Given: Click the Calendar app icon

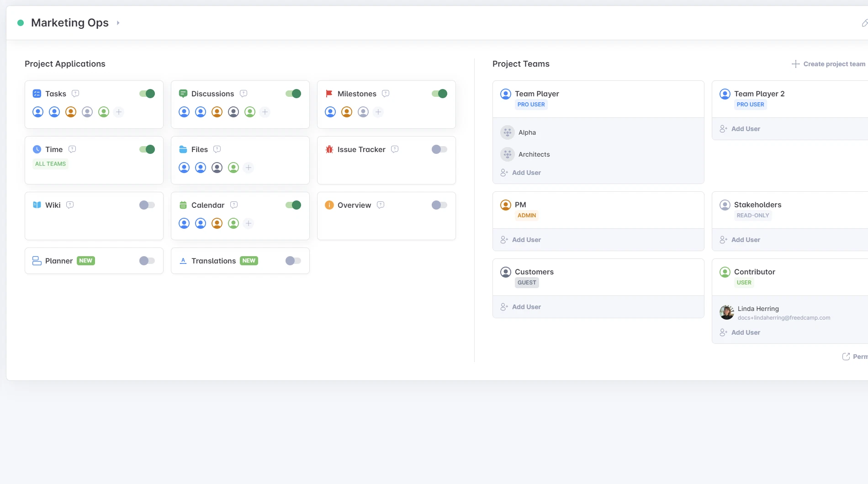Looking at the screenshot, I should tap(183, 205).
